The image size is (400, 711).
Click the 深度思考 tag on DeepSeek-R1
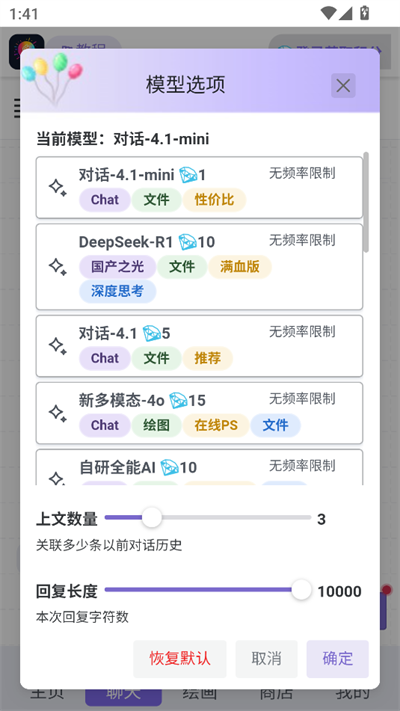pos(117,291)
